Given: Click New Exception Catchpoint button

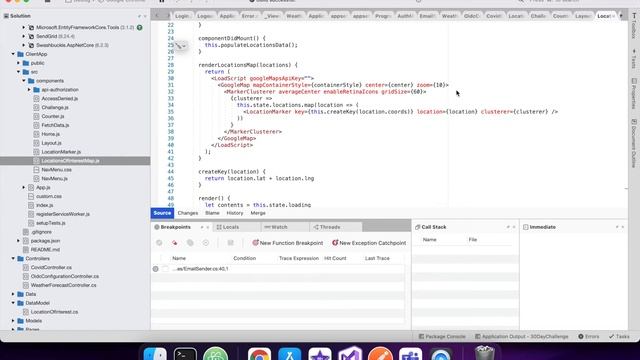Looking at the screenshot, I should pos(369,243).
